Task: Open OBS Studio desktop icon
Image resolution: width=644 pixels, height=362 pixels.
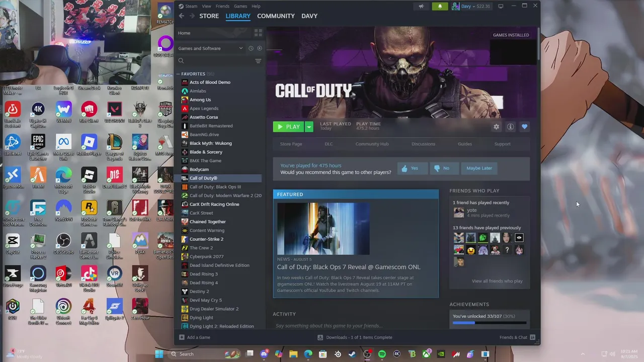Action: point(63,243)
